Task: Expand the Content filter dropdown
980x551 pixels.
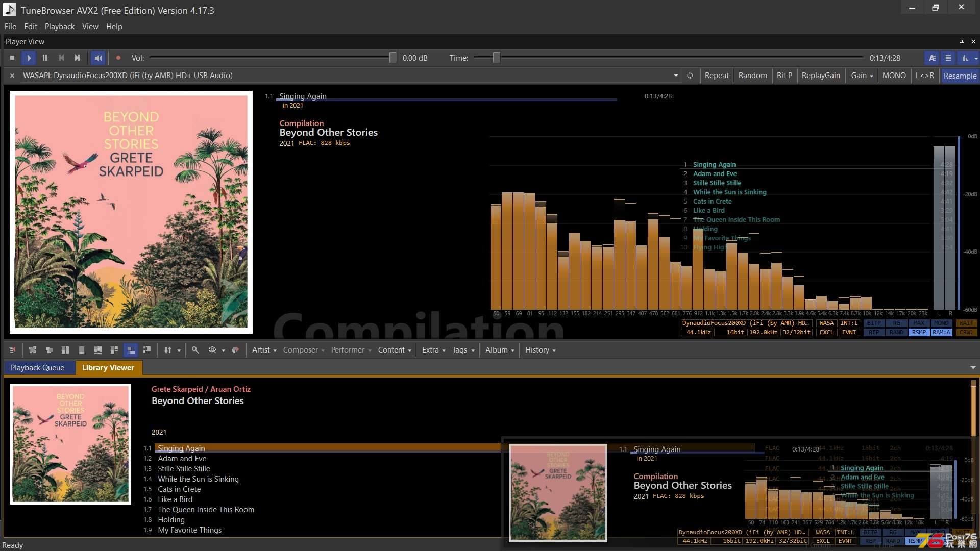Action: coord(395,350)
